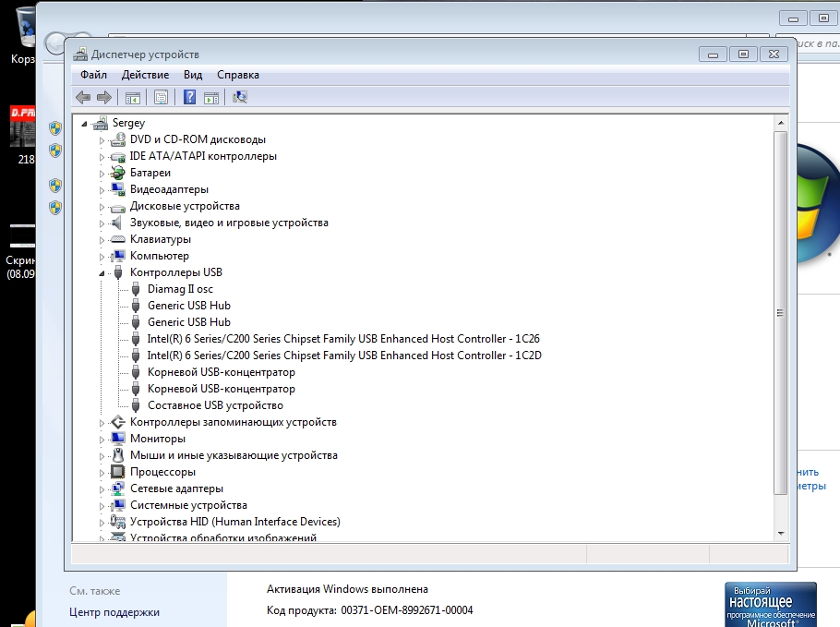
Task: Minimize the Device Manager window
Action: coord(713,54)
